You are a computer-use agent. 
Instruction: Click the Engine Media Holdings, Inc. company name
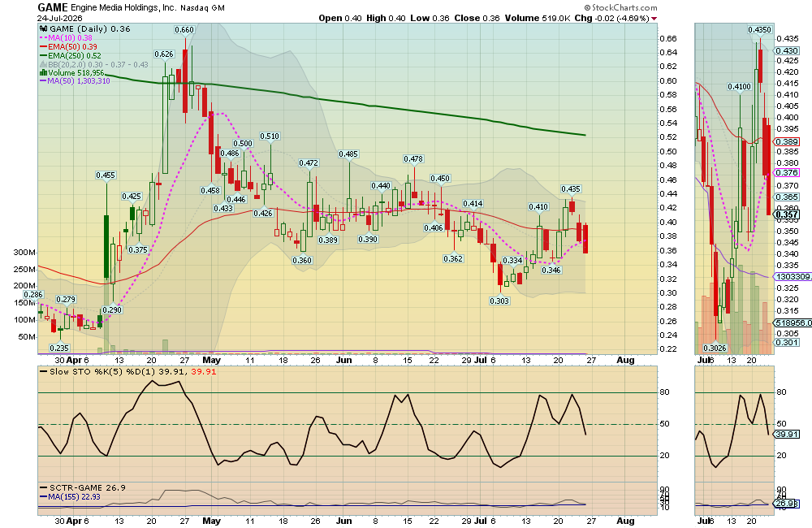[x=123, y=8]
